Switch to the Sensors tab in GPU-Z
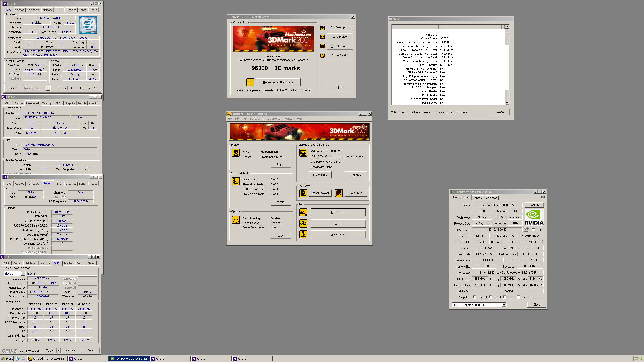Viewport: 644px width, 362px height. 477,198
